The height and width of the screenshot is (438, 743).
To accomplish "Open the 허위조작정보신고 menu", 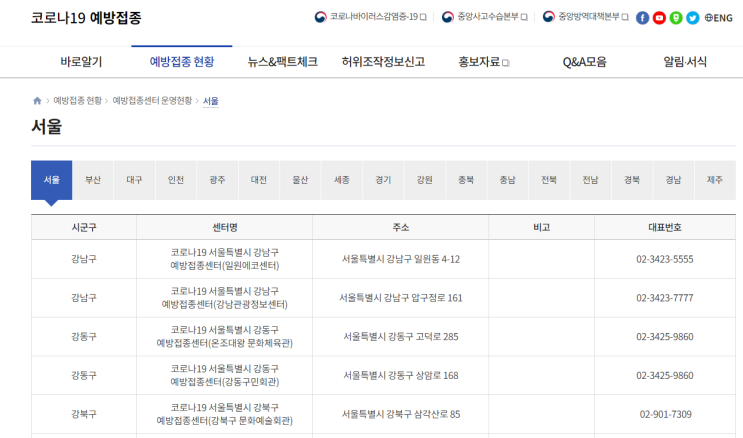I will click(x=383, y=62).
